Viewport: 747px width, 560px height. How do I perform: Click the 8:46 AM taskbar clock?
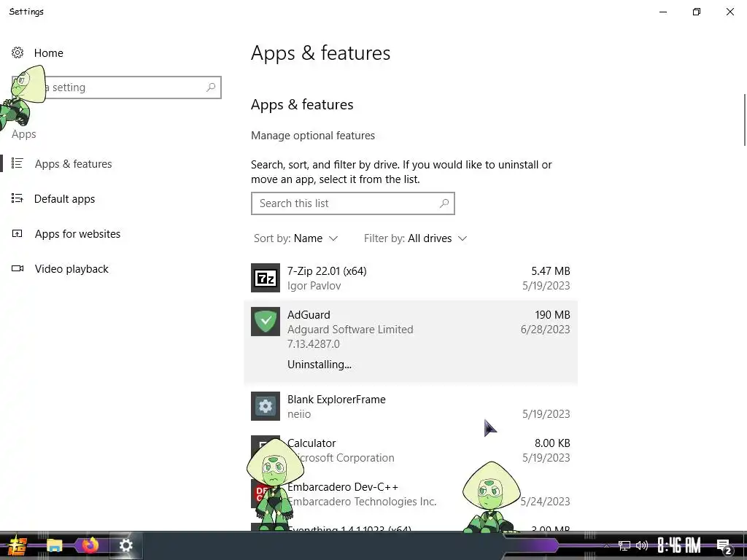point(679,545)
